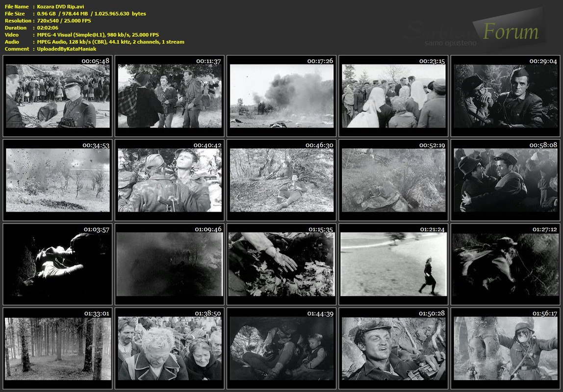Open the thumbnail stamped 01:50:28
This screenshot has width=563, height=392.
point(393,348)
